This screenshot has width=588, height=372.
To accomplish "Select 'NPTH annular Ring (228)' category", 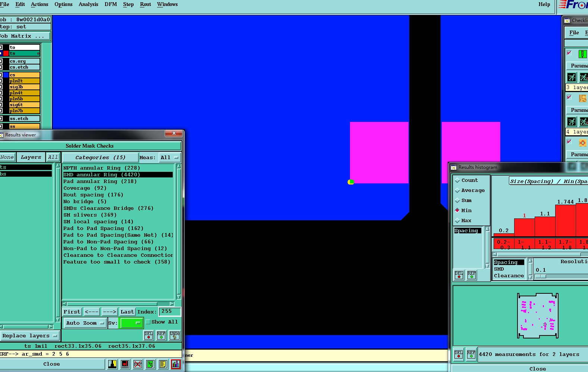I will 101,168.
